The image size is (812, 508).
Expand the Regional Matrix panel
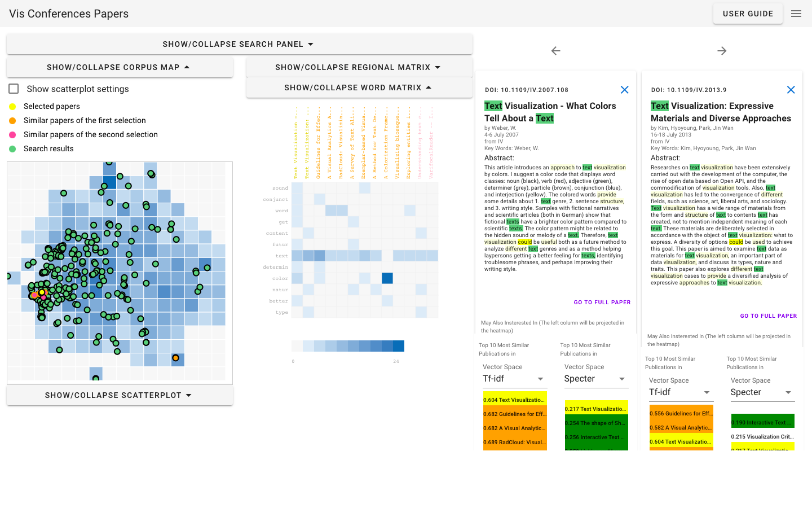click(x=359, y=67)
